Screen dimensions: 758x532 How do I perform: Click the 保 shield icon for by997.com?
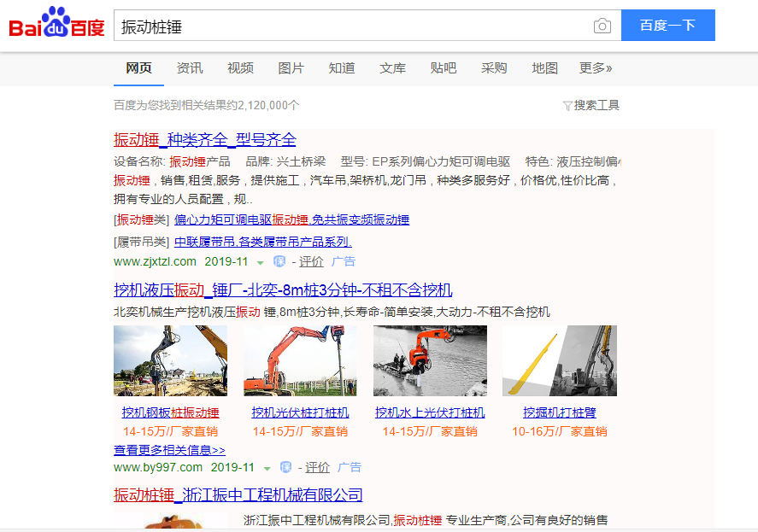coord(285,467)
